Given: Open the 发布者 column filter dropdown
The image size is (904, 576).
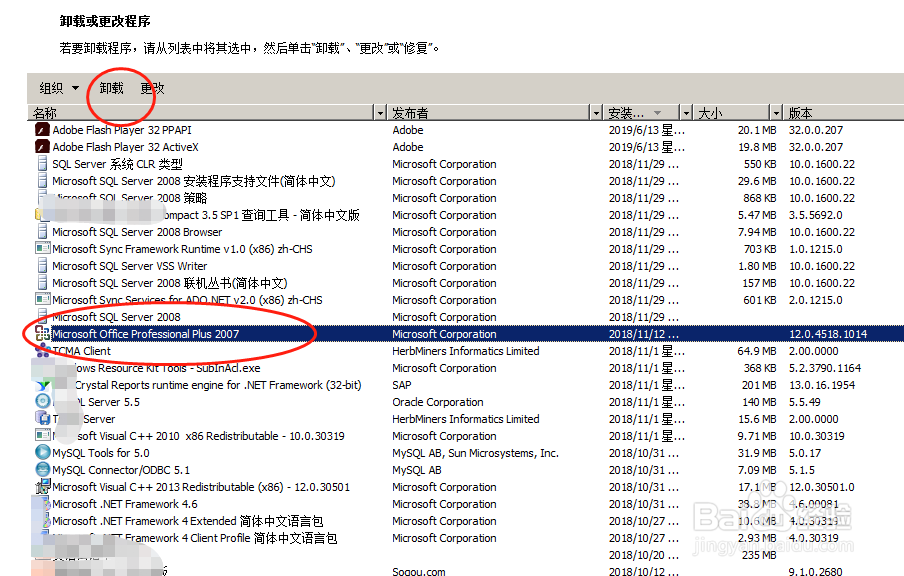Looking at the screenshot, I should point(596,113).
